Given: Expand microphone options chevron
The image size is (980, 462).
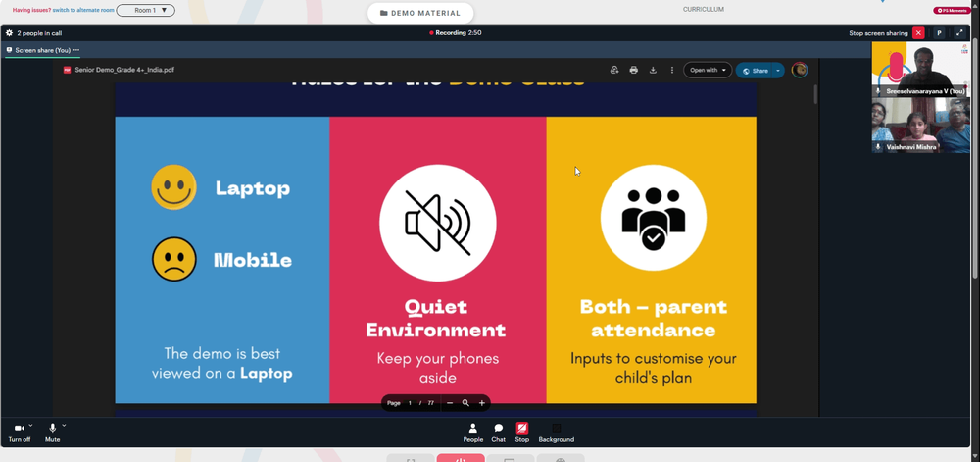Looking at the screenshot, I should (x=64, y=425).
